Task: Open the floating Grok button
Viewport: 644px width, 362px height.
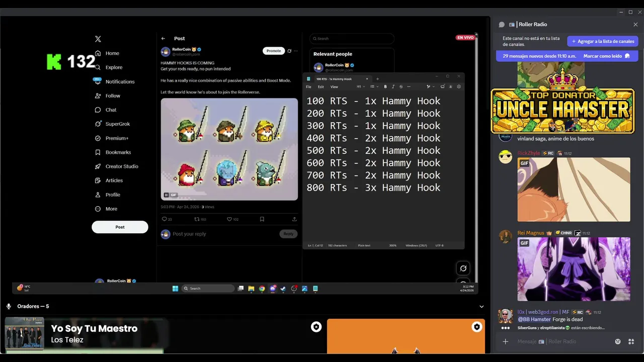Action: (463, 268)
